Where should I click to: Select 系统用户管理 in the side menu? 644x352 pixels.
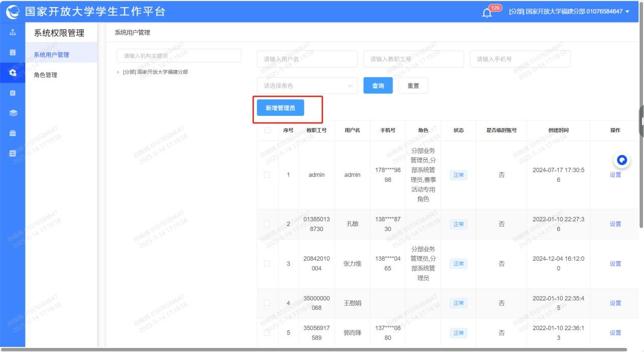pos(51,54)
